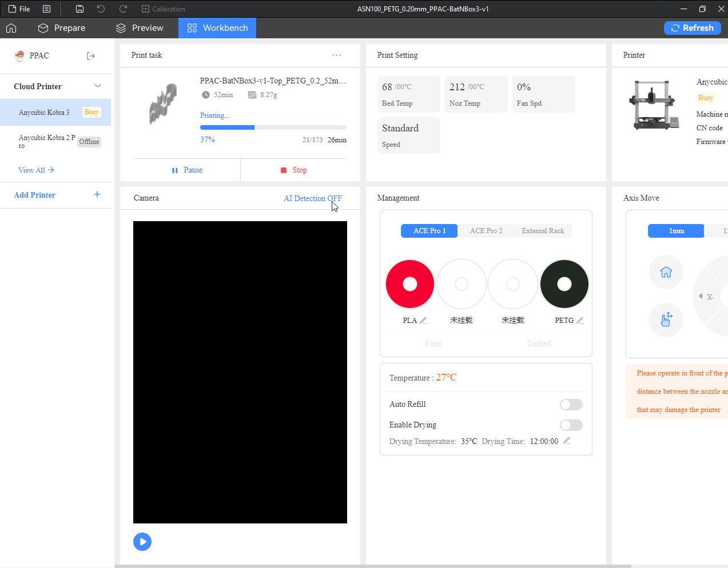Expand View All printers list
The width and height of the screenshot is (728, 568).
coord(36,170)
